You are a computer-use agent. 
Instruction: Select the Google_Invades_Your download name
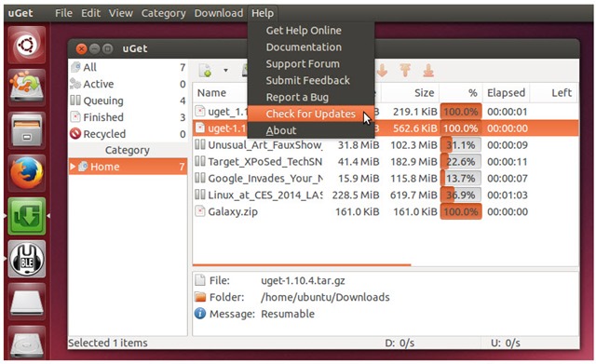(265, 179)
